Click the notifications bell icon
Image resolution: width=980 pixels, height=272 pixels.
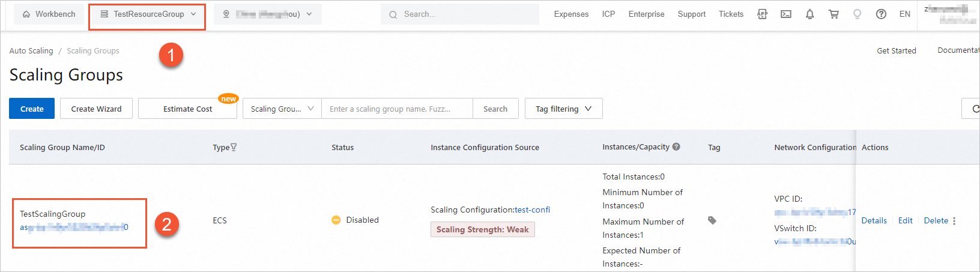tap(809, 14)
